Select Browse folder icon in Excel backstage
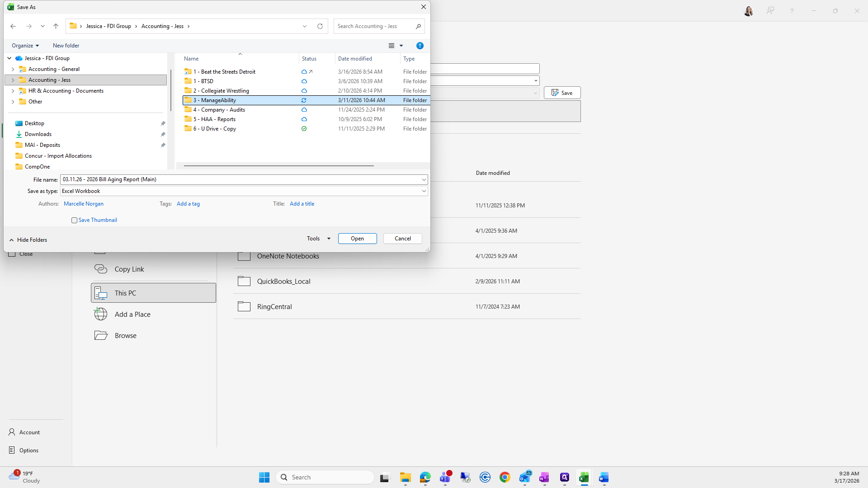The width and height of the screenshot is (868, 488). tap(101, 335)
